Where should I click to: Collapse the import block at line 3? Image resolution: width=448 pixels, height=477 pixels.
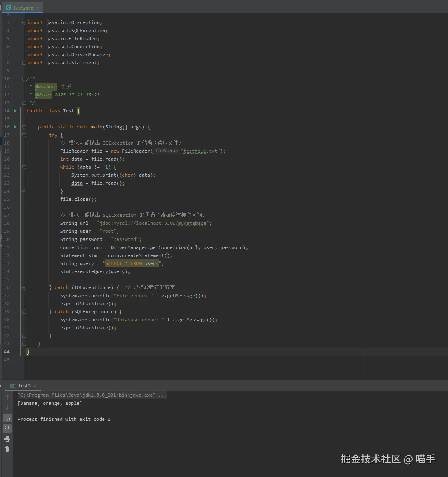pos(24,22)
